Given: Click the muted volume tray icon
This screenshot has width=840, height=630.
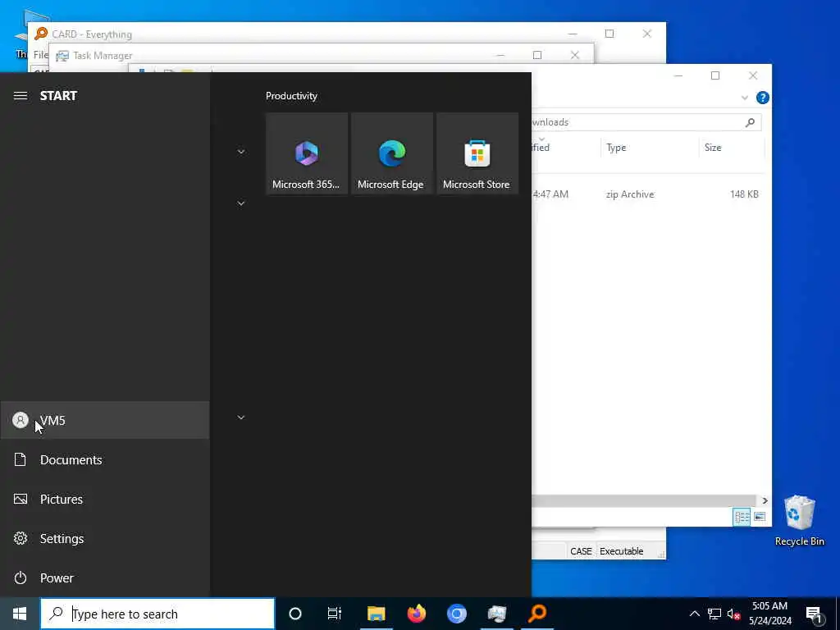Looking at the screenshot, I should 734,614.
